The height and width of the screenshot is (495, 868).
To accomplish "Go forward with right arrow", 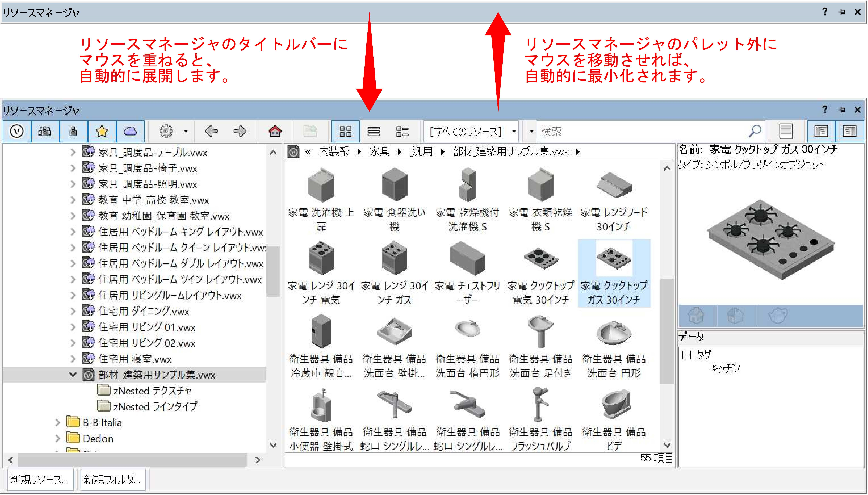I will point(240,131).
